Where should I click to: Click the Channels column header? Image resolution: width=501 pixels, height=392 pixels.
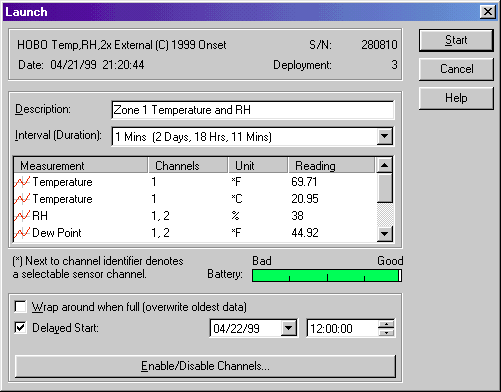point(188,166)
